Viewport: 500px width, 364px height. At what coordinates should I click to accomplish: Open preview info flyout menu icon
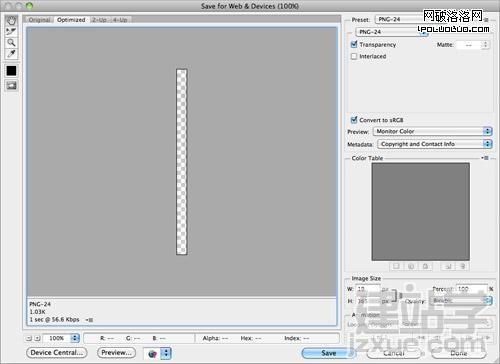click(x=89, y=320)
